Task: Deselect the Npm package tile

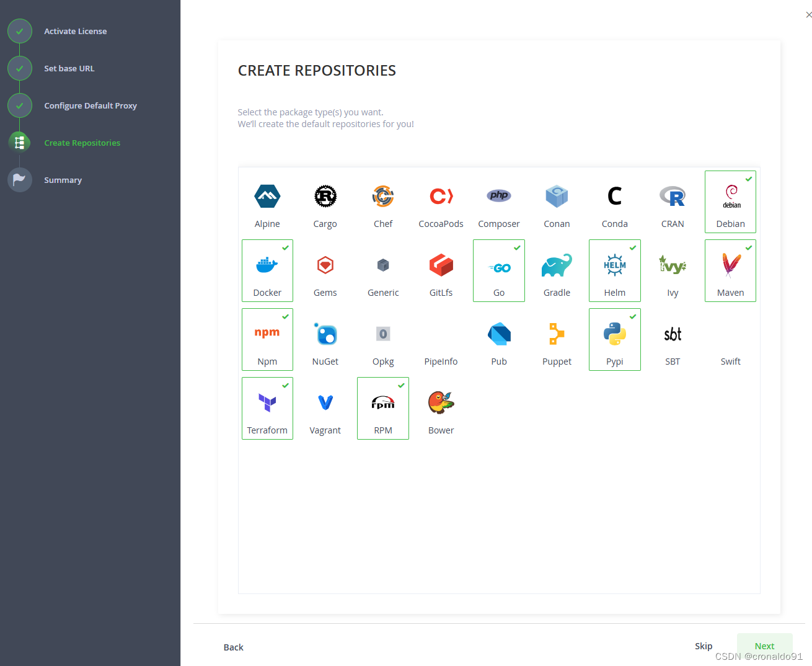Action: [267, 340]
